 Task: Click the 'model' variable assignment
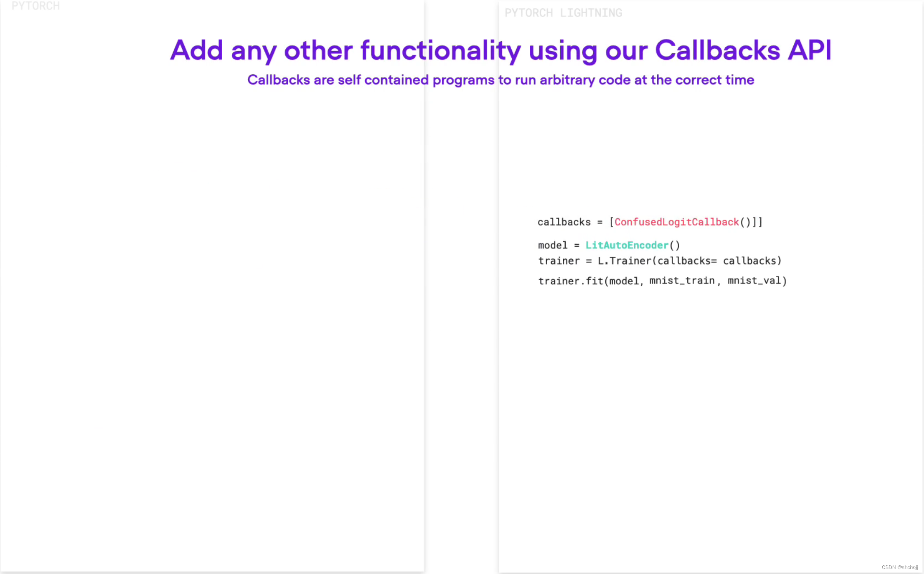[x=553, y=245]
